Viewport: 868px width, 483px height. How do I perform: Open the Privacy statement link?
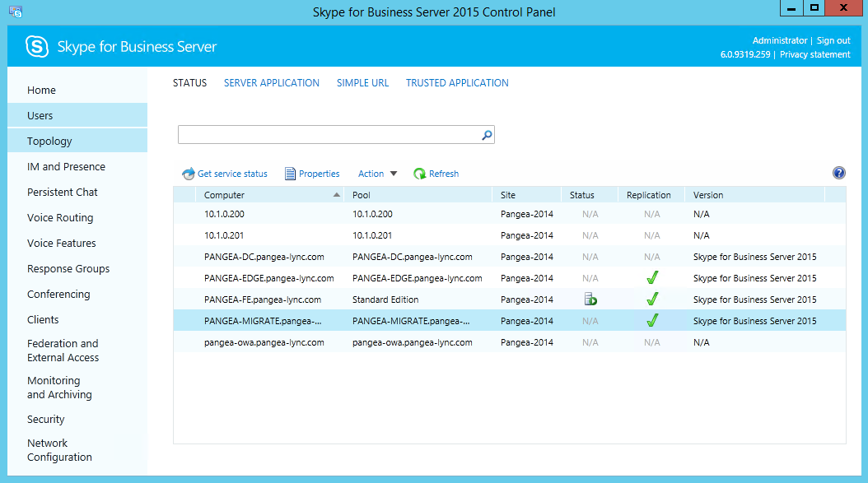(814, 54)
